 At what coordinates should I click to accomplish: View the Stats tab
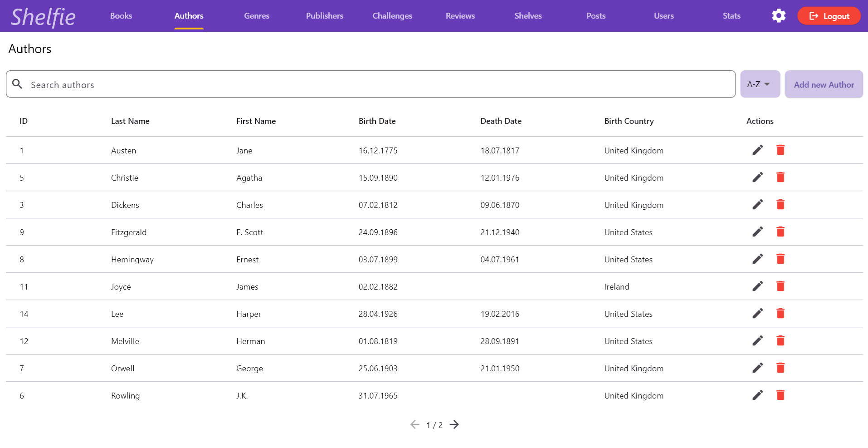pos(731,16)
